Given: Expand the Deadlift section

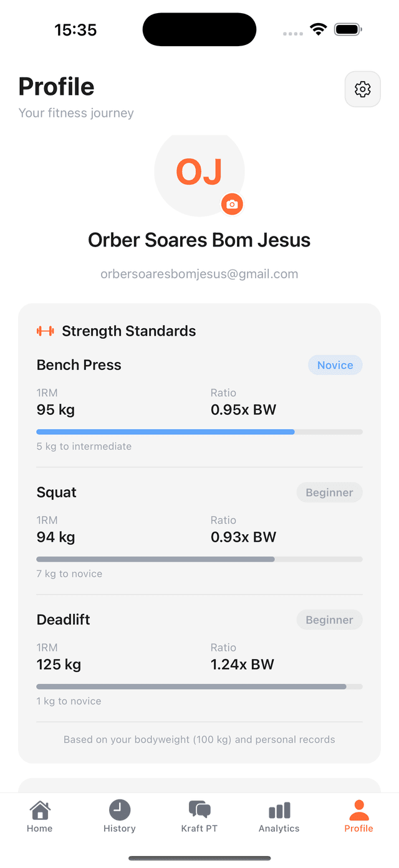Looking at the screenshot, I should point(63,619).
